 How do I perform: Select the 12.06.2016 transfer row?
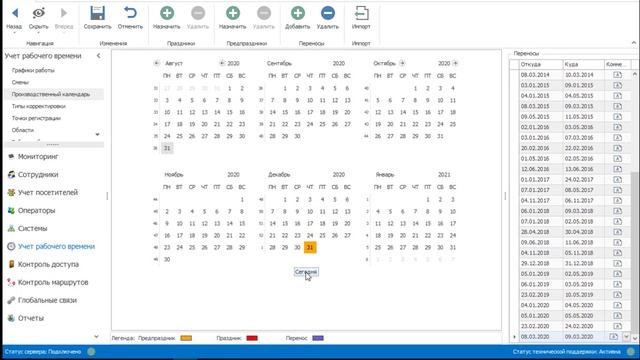571,169
